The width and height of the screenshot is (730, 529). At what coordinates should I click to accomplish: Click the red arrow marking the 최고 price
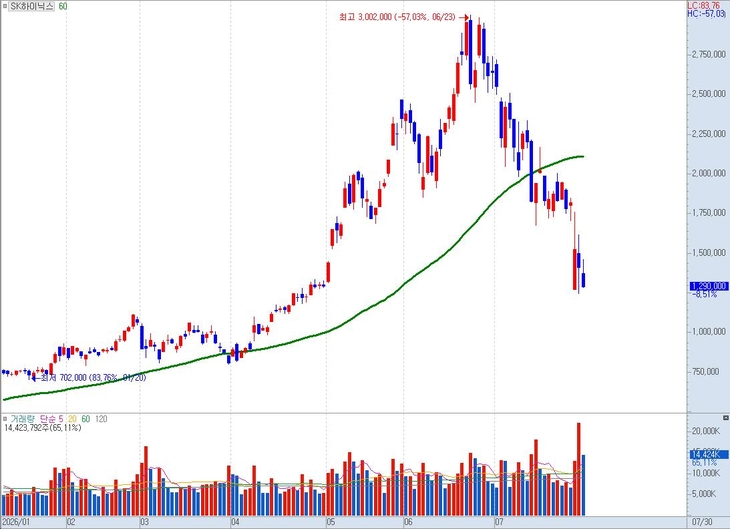pyautogui.click(x=463, y=17)
